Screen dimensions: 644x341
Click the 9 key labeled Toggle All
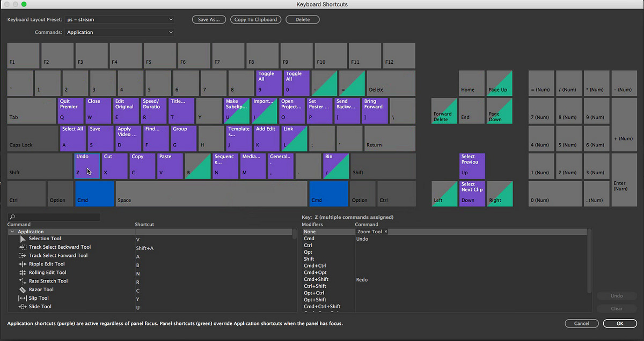269,83
